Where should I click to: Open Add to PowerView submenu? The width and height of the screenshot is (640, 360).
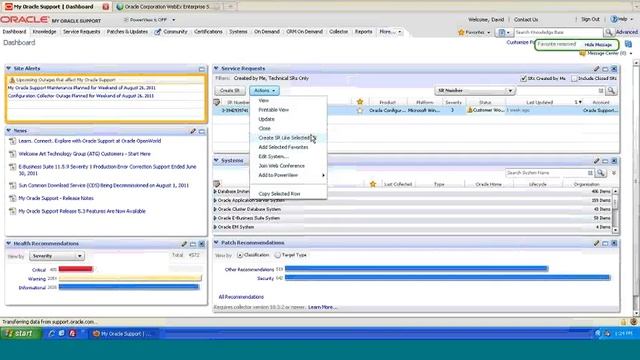click(288, 176)
